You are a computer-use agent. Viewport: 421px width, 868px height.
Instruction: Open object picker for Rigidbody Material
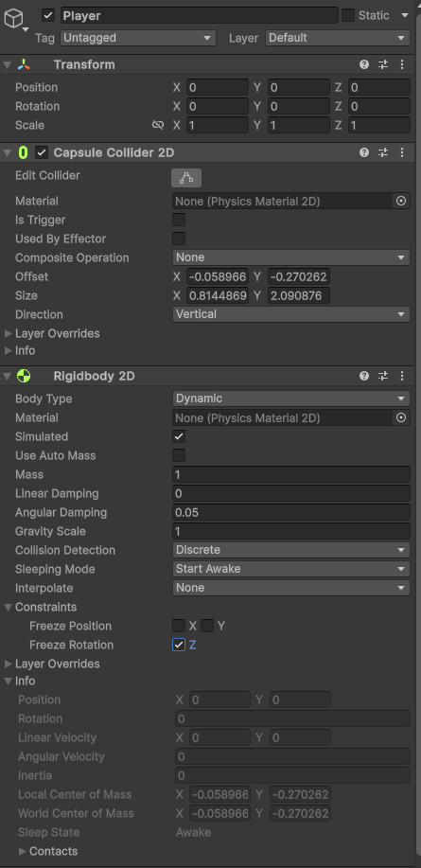pos(402,417)
